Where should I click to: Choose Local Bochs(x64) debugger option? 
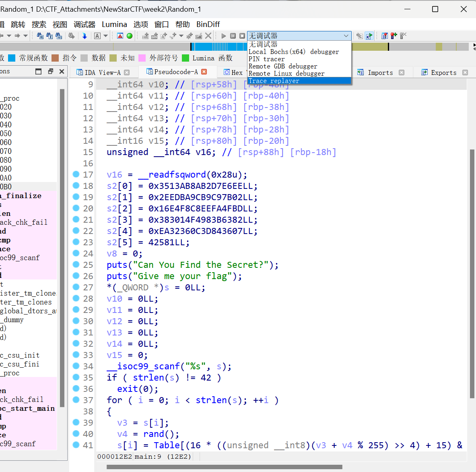click(293, 52)
